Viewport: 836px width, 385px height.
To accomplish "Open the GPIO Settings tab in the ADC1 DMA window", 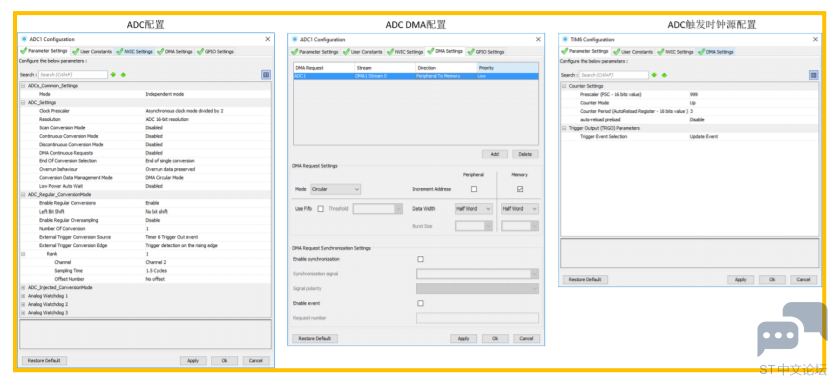I will pos(486,52).
